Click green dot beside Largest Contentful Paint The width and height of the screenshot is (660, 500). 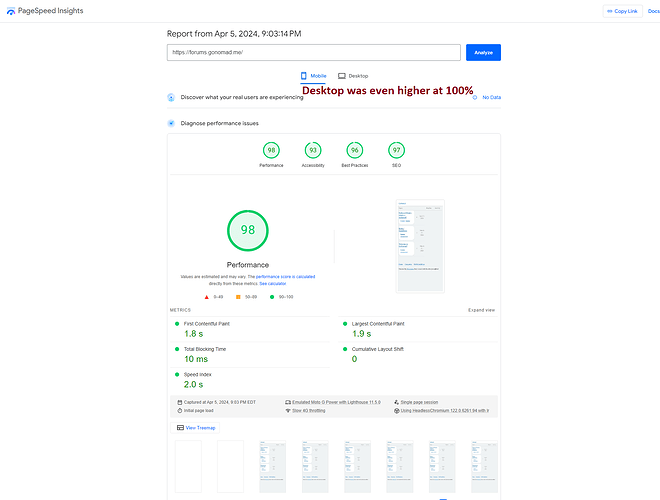click(345, 324)
